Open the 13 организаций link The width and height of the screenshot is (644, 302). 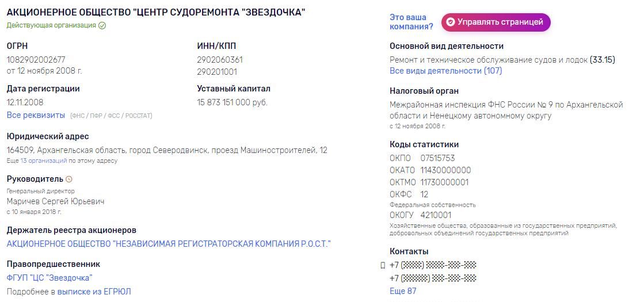44,160
